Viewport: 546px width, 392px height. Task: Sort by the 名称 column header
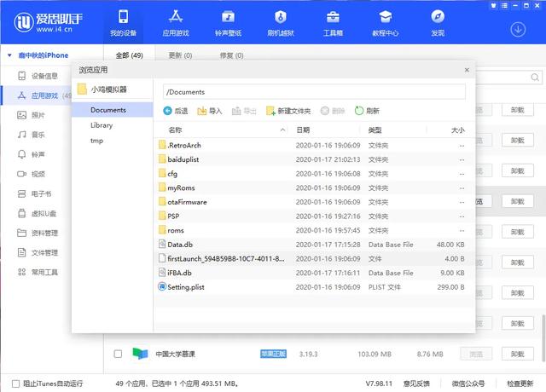coord(175,130)
